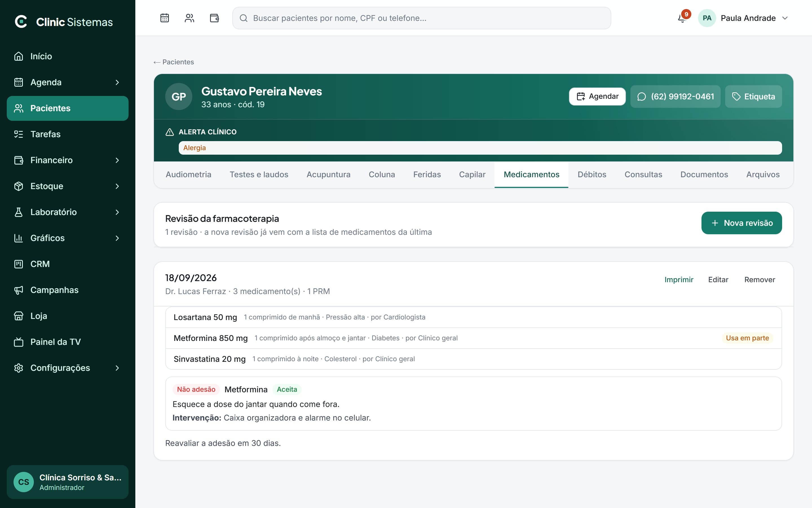Expand the Gráficos submenu chevron
Image resolution: width=812 pixels, height=508 pixels.
117,238
